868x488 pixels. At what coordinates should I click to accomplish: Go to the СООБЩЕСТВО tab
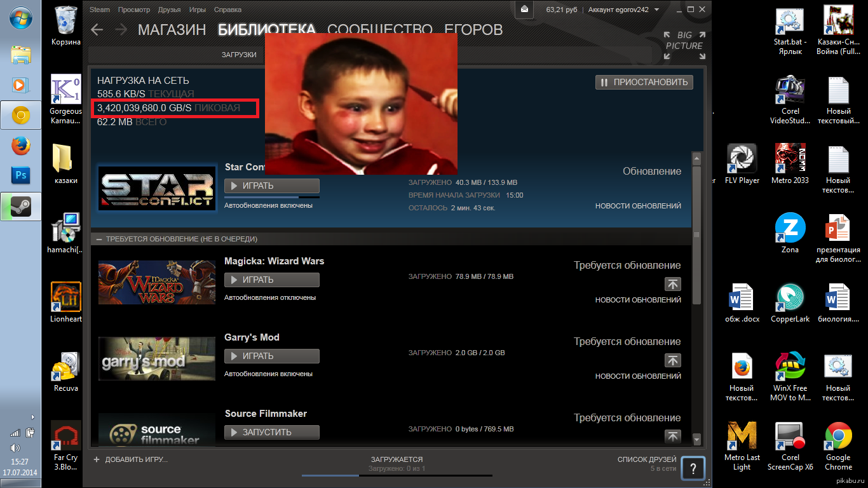[380, 30]
